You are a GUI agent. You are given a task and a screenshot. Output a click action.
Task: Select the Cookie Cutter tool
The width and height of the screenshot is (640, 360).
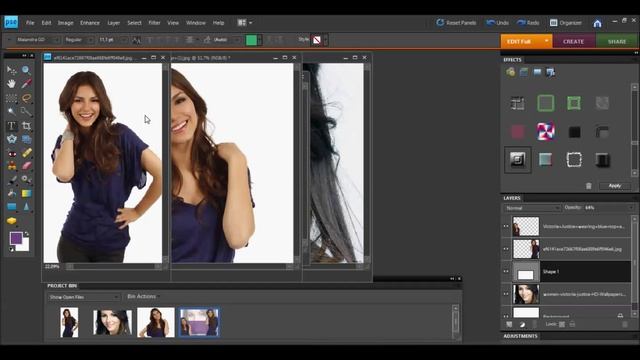[x=11, y=139]
